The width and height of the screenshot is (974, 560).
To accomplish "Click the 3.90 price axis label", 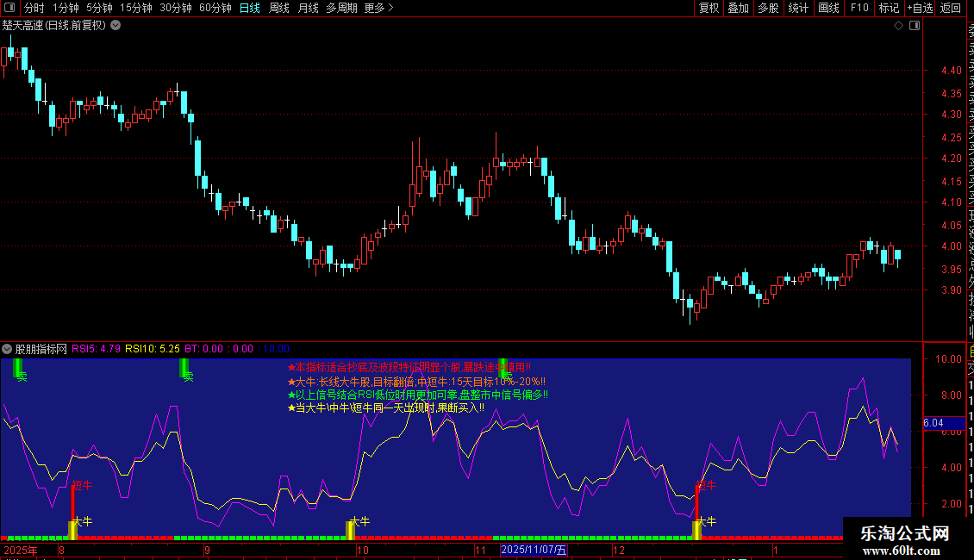I will pyautogui.click(x=952, y=290).
